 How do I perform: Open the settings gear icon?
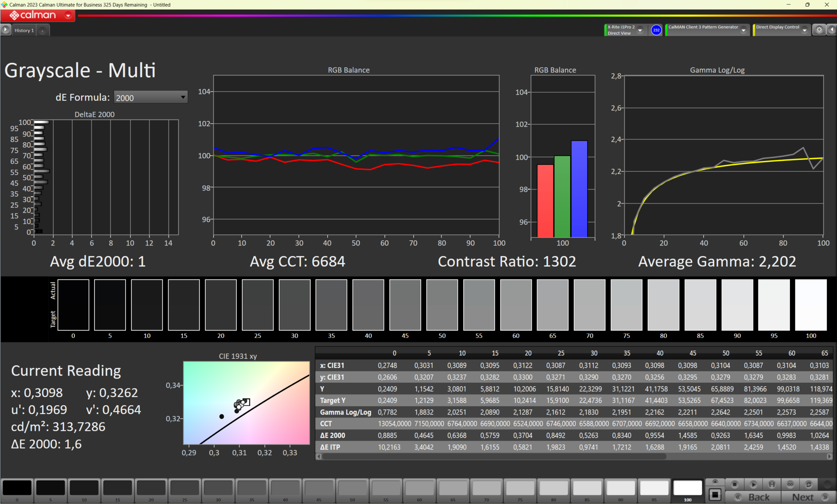(x=819, y=30)
